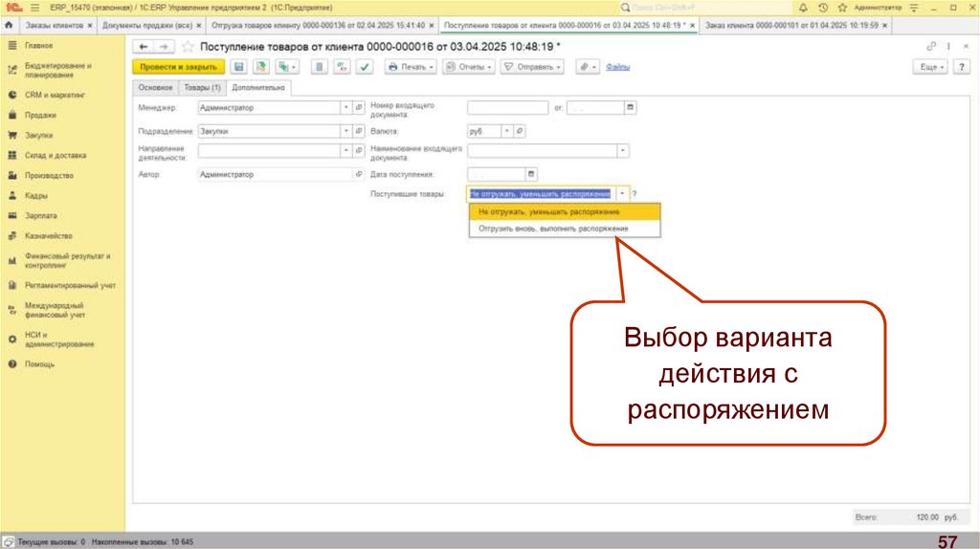Open notifications bell icon
980x549 pixels.
click(803, 8)
